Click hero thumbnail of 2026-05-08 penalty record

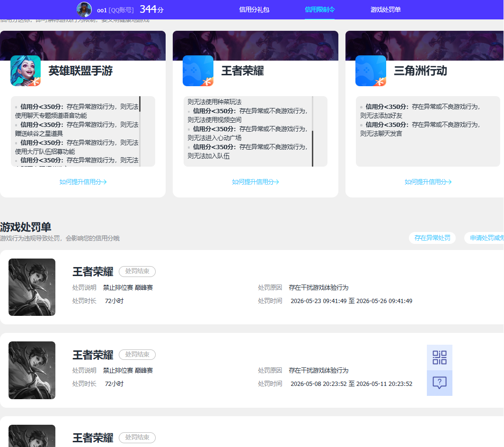click(32, 370)
